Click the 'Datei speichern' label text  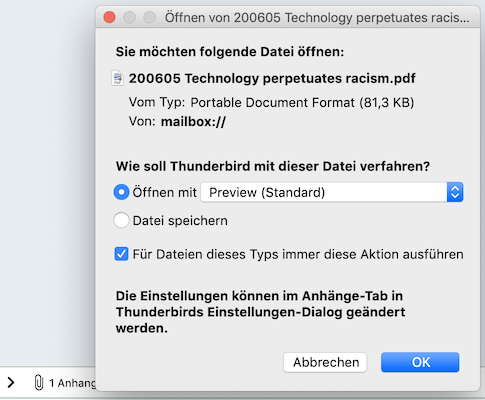[x=180, y=221]
